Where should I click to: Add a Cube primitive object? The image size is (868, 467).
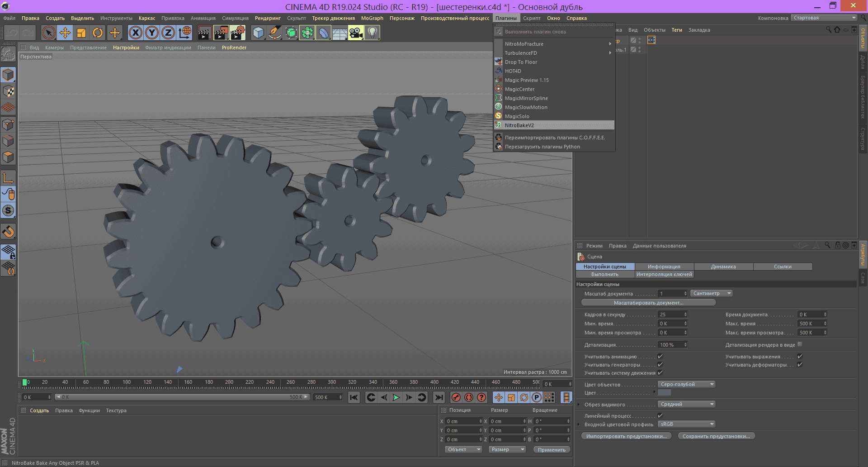[x=258, y=33]
